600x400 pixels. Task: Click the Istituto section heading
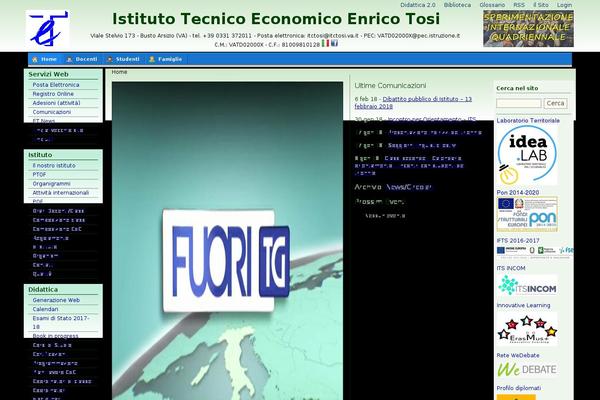[40, 155]
